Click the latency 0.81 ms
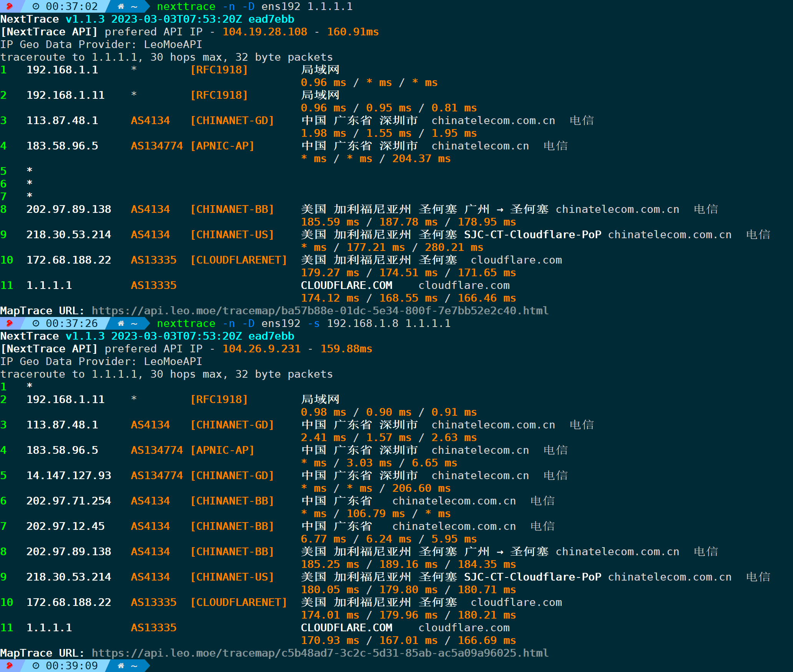 click(x=454, y=108)
